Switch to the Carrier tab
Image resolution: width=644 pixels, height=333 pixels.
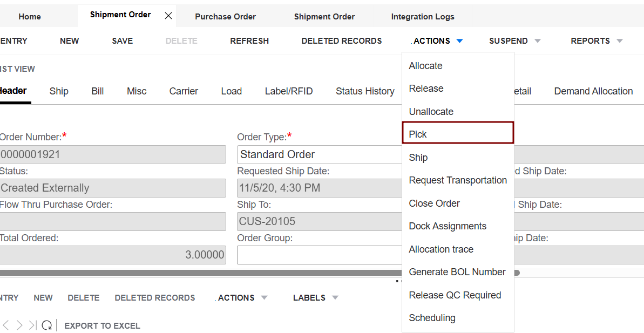click(x=184, y=91)
